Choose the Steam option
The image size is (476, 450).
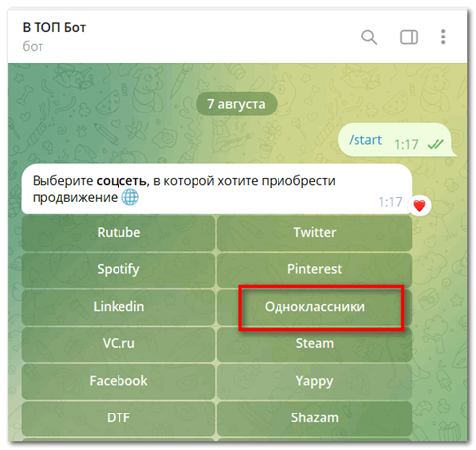(x=315, y=344)
